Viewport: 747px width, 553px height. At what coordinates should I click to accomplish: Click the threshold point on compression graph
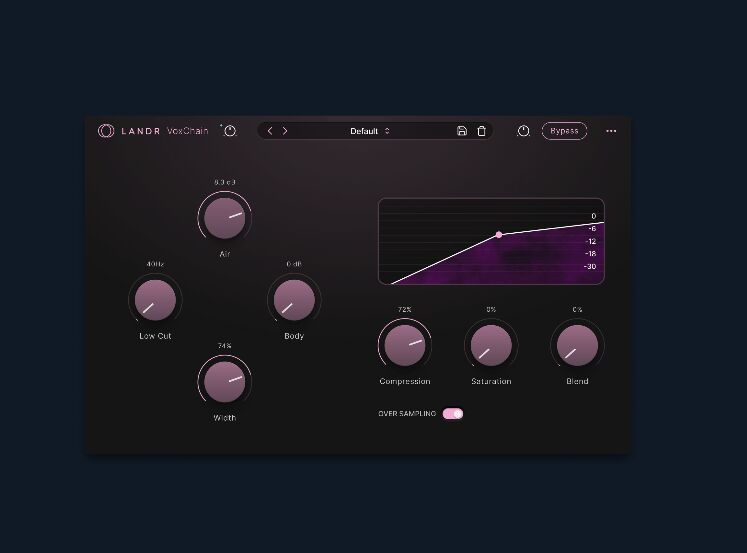click(499, 234)
